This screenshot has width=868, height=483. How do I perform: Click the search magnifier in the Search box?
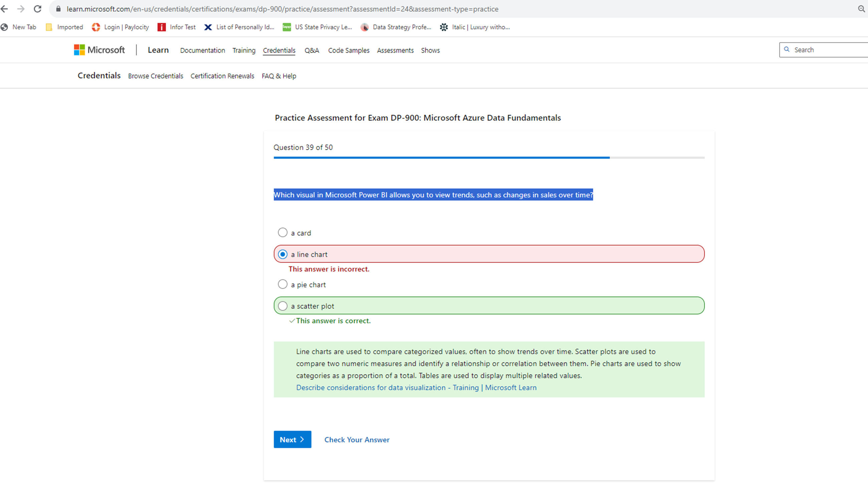787,49
